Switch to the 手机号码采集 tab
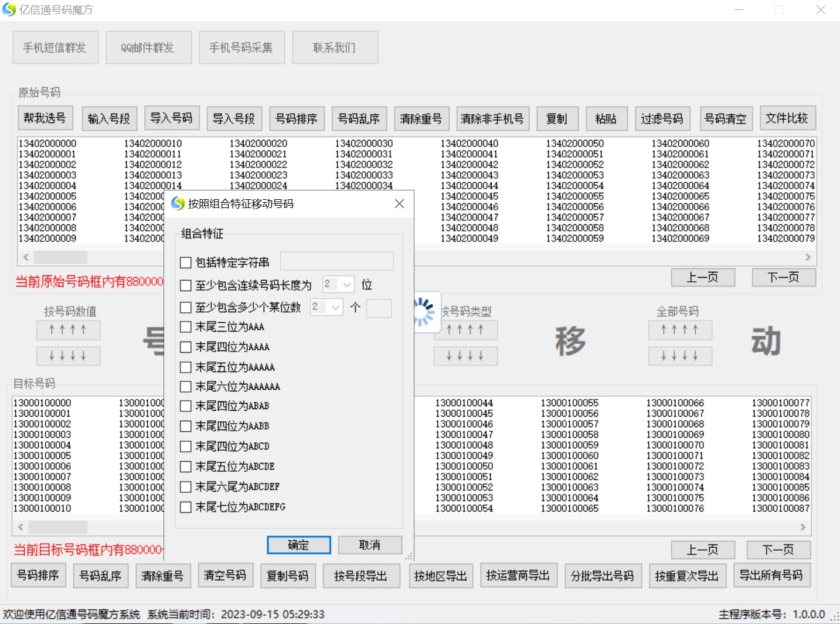The width and height of the screenshot is (840, 624). click(242, 47)
